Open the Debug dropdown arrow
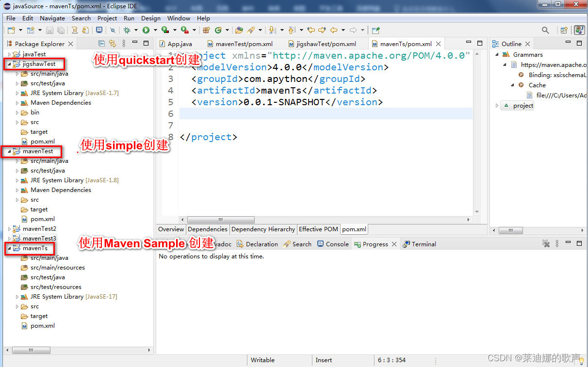Image resolution: width=588 pixels, height=367 pixels. pos(136,30)
